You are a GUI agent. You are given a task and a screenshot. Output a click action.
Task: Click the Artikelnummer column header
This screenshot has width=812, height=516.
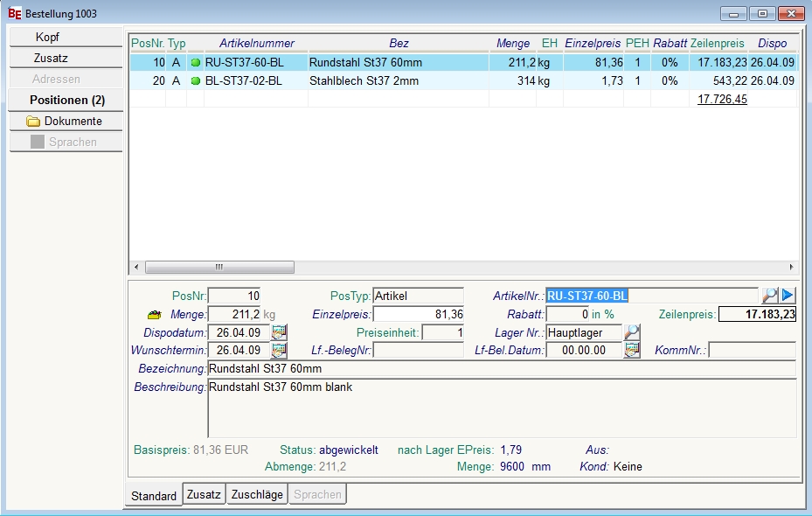point(257,44)
